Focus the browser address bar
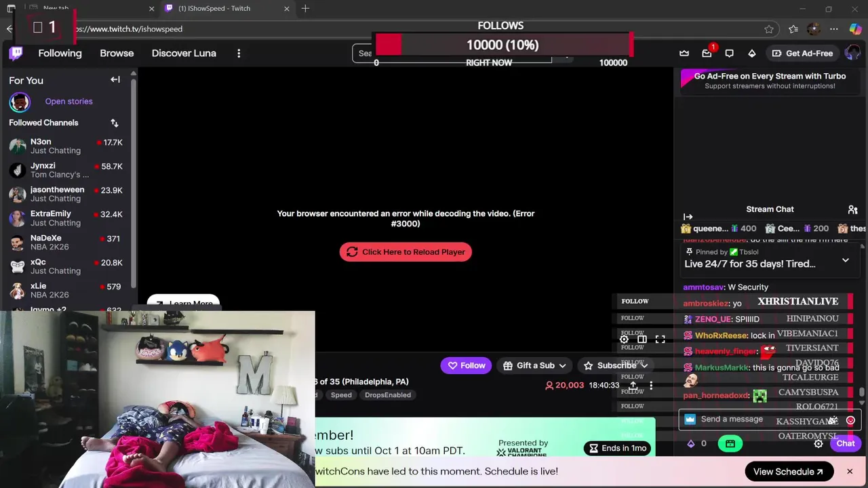Screen dimensions: 868x488 [407, 29]
